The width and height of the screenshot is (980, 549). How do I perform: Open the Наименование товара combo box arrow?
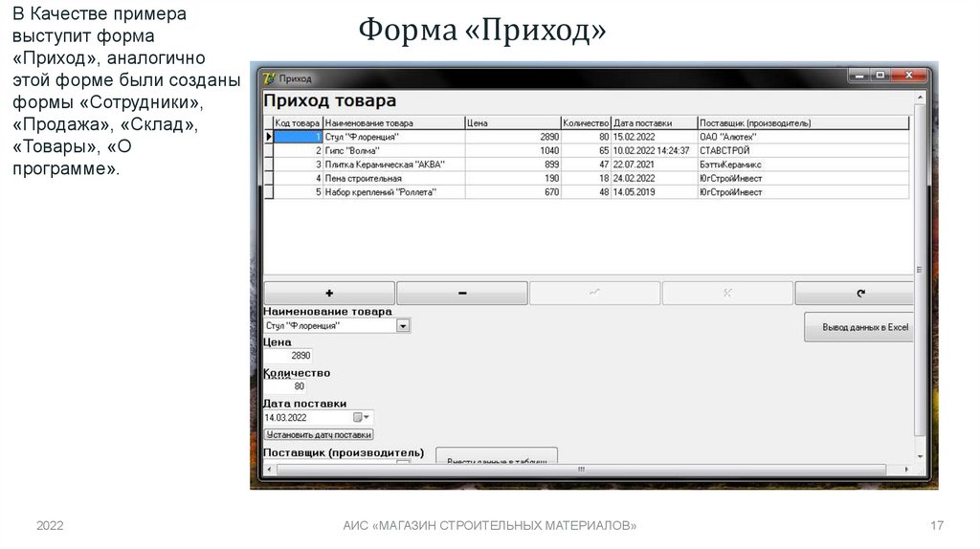click(x=403, y=326)
